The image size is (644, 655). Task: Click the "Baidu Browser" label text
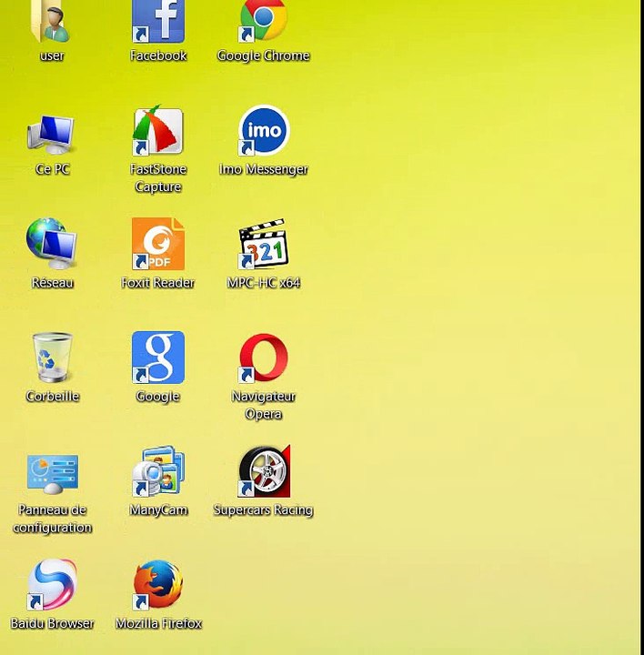tap(52, 624)
